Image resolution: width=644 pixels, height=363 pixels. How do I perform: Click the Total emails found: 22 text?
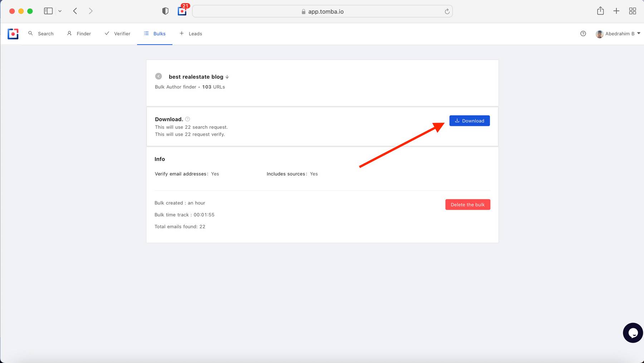click(180, 227)
